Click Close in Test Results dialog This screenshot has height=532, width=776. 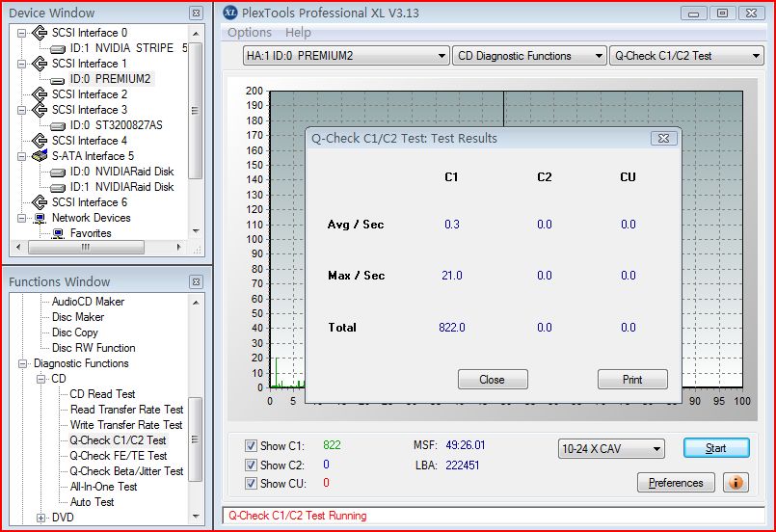(x=493, y=380)
